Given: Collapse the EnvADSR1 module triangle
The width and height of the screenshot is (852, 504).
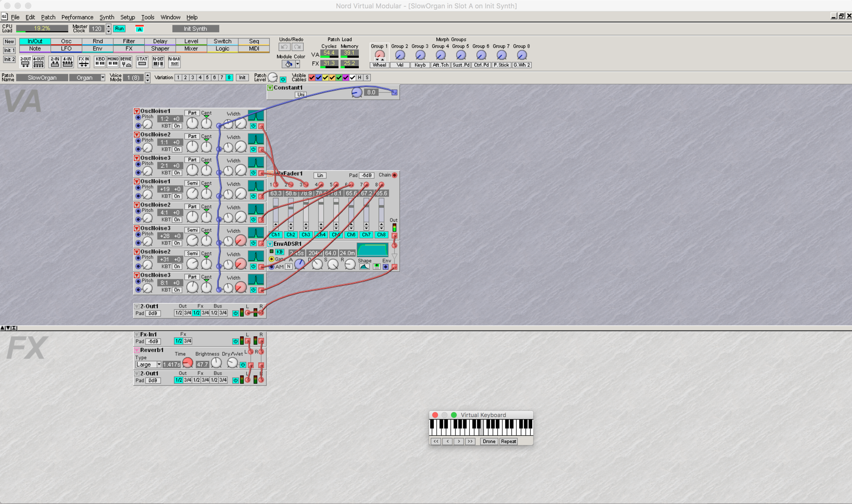Looking at the screenshot, I should (x=270, y=244).
